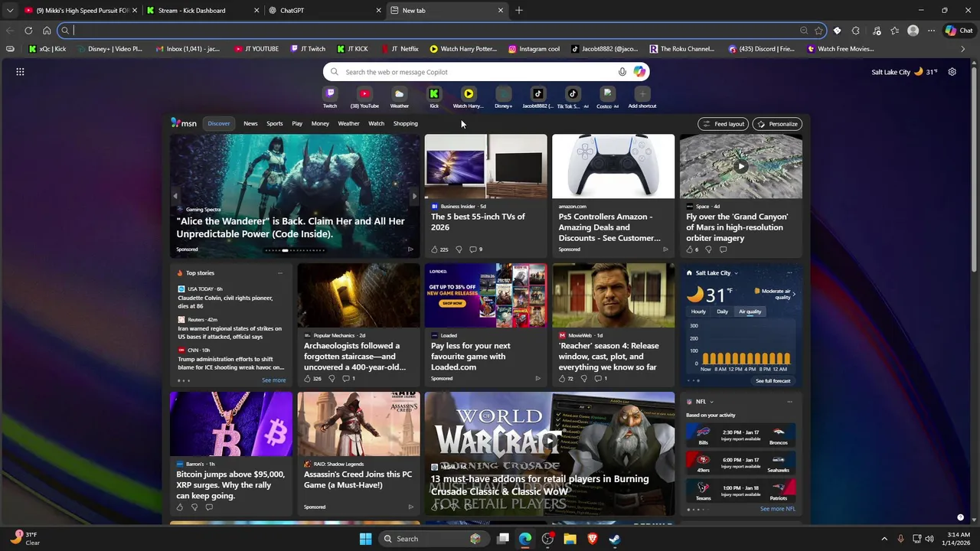Click the Personalize button

[x=777, y=124]
